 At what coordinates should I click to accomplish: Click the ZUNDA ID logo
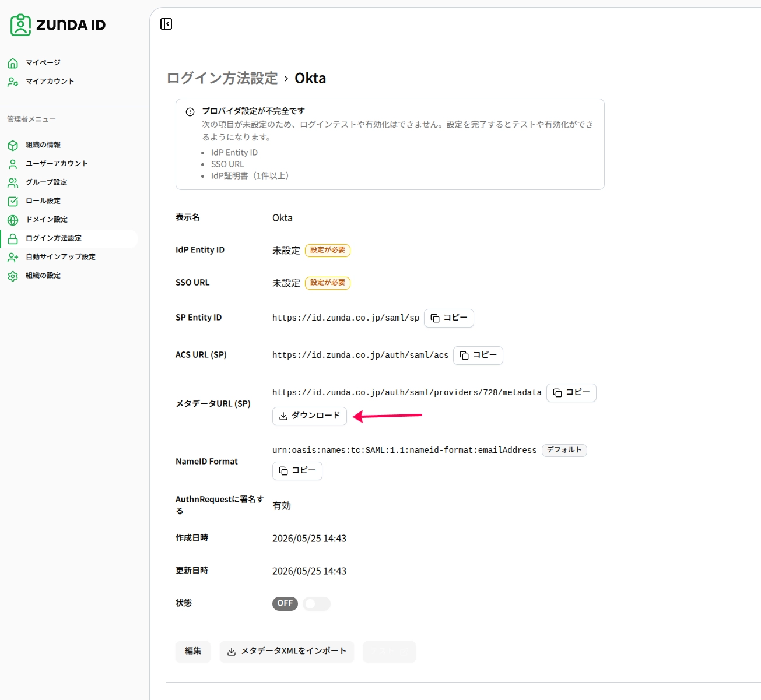point(58,25)
